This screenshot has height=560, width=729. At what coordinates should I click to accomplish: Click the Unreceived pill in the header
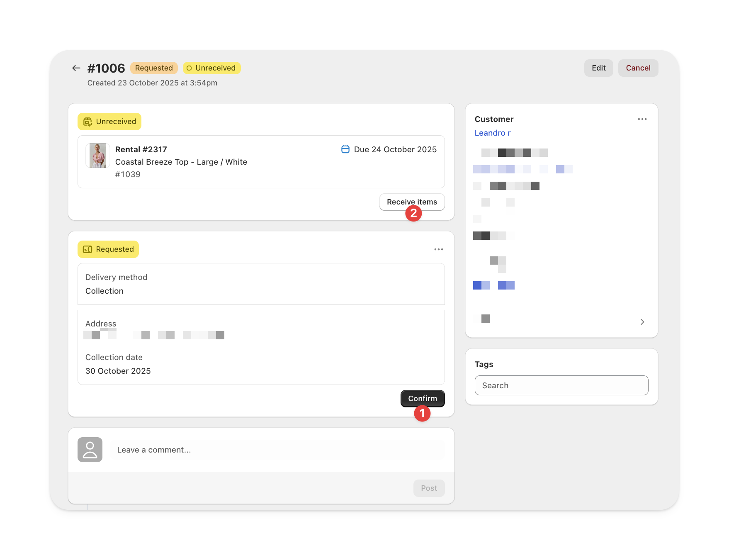coord(211,68)
